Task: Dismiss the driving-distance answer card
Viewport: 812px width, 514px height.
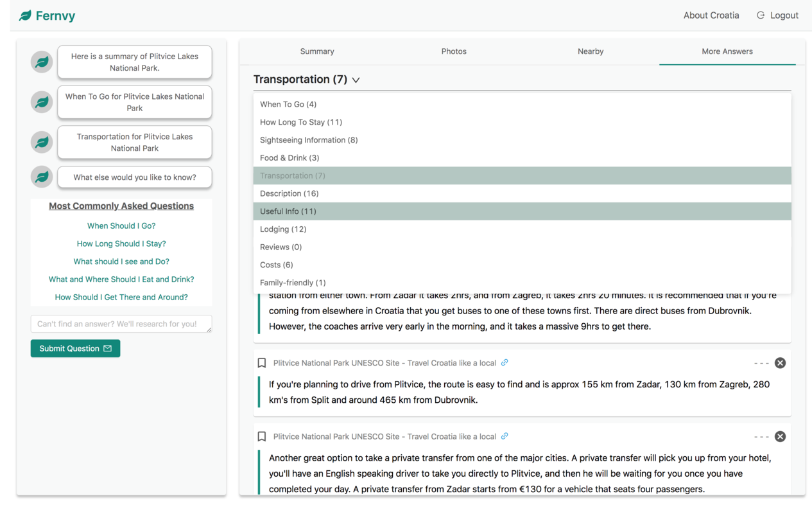Action: 780,362
